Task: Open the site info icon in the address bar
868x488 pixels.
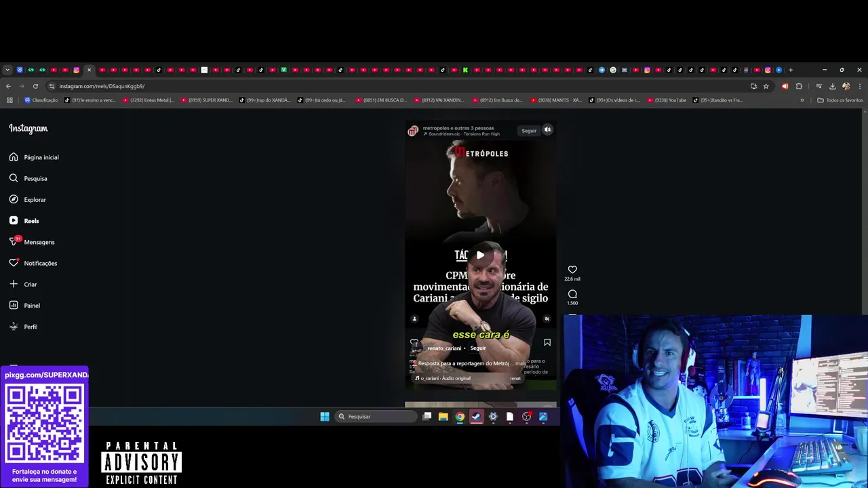Action: 52,86
